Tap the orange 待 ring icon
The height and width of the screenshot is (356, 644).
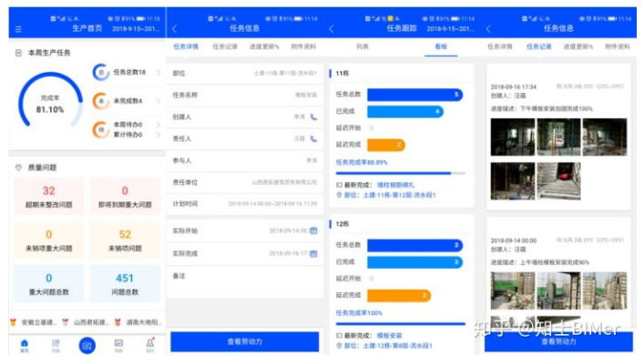click(100, 130)
